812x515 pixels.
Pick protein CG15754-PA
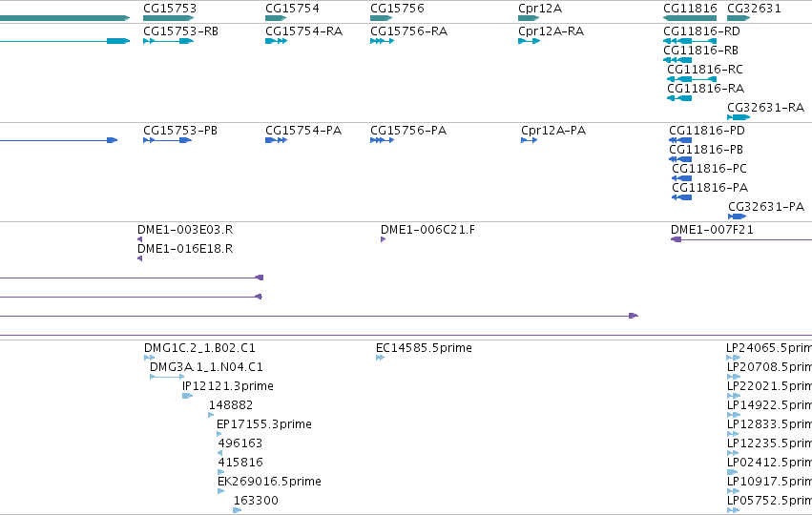pos(276,140)
